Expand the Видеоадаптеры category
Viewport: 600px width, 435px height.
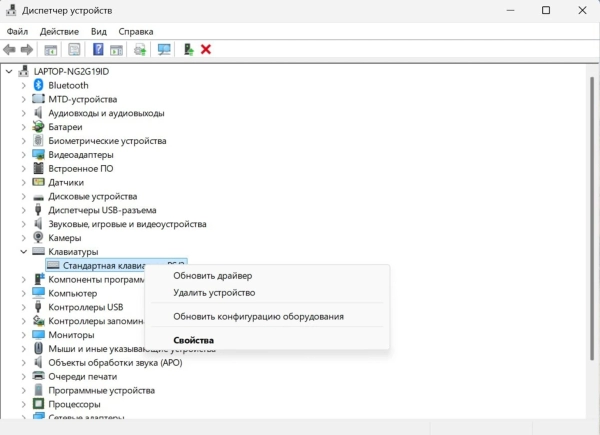tap(24, 155)
